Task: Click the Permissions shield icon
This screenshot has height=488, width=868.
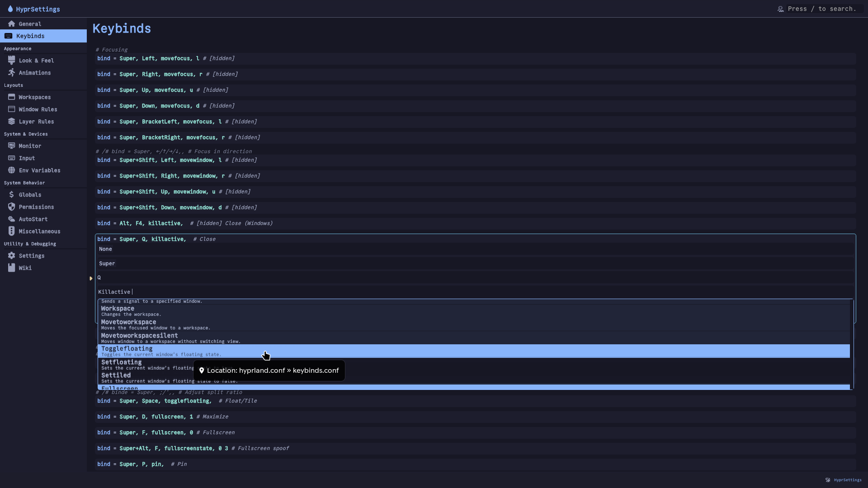Action: coord(12,206)
